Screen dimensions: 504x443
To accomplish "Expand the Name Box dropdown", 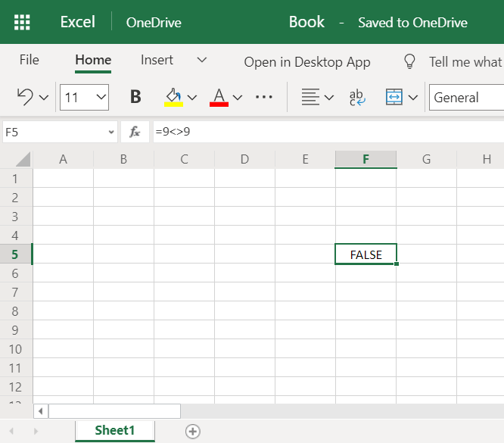I will (111, 132).
